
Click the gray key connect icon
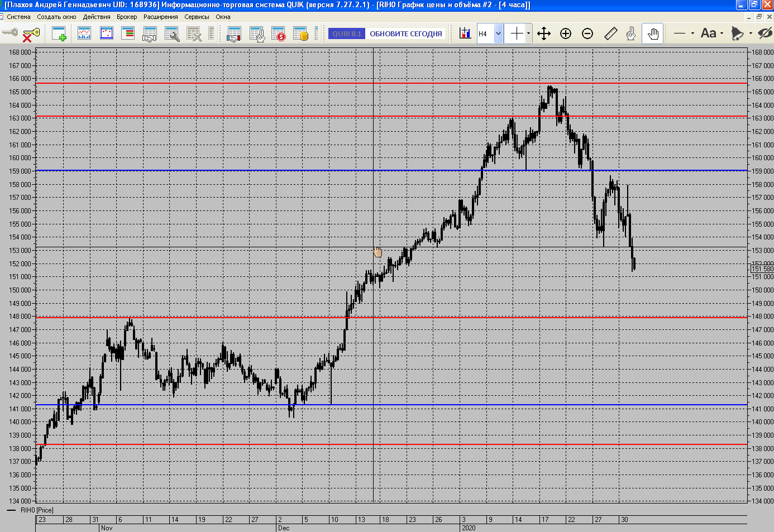[9, 33]
